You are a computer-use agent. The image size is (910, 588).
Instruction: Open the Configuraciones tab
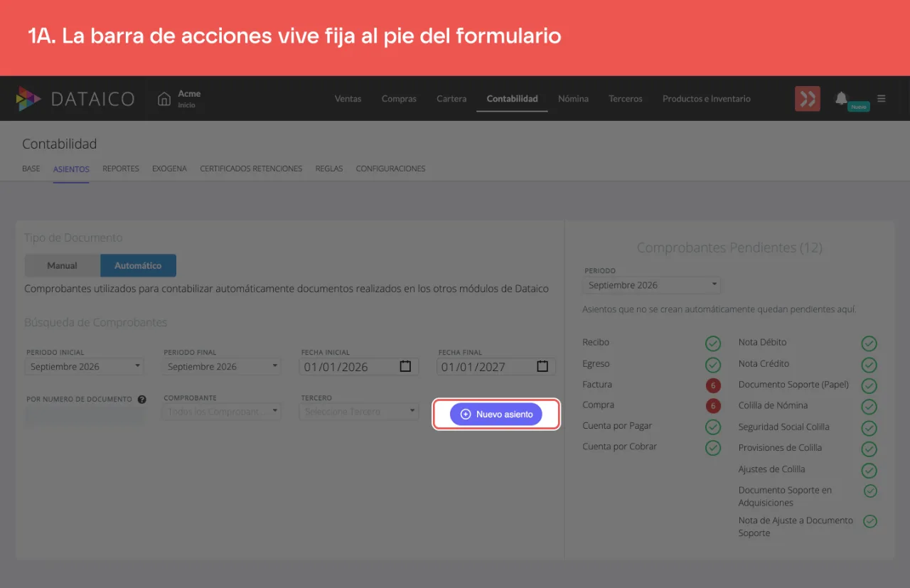pos(390,169)
